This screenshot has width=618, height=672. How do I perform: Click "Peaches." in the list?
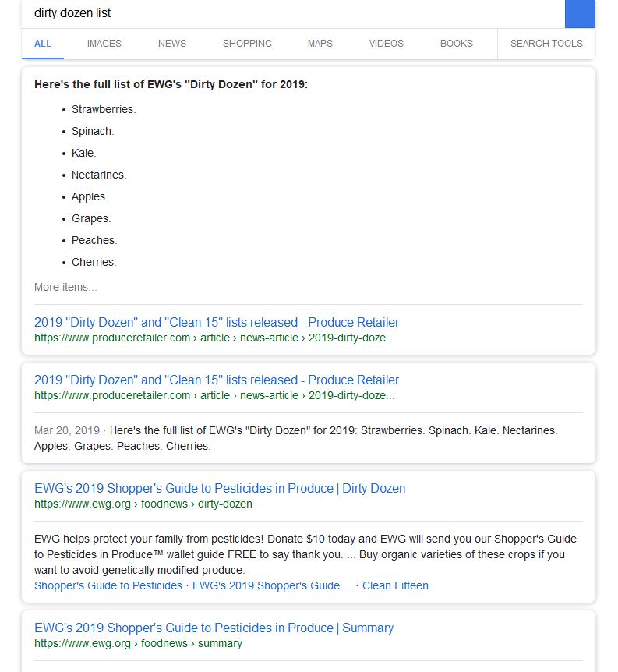94,241
